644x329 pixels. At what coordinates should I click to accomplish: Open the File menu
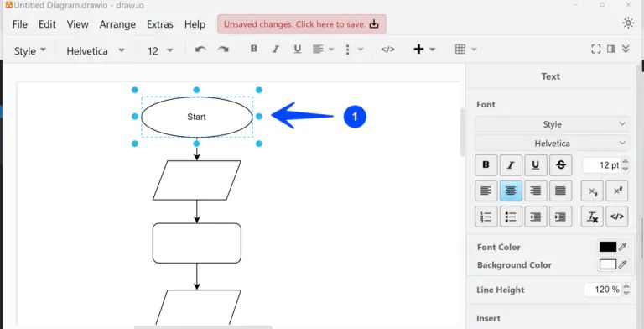coord(20,24)
